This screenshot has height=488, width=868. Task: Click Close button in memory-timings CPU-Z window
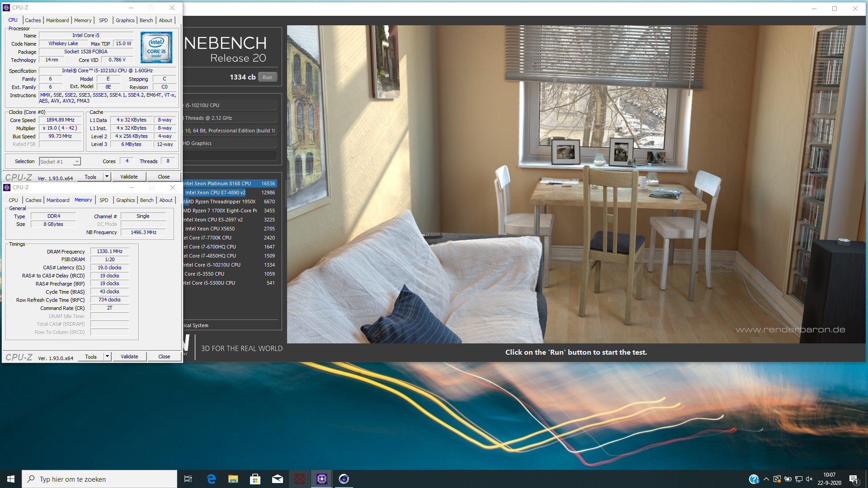point(164,357)
